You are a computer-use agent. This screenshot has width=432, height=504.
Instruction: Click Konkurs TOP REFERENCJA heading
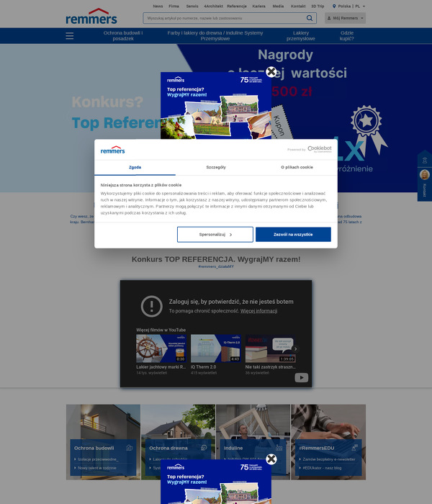tap(216, 259)
